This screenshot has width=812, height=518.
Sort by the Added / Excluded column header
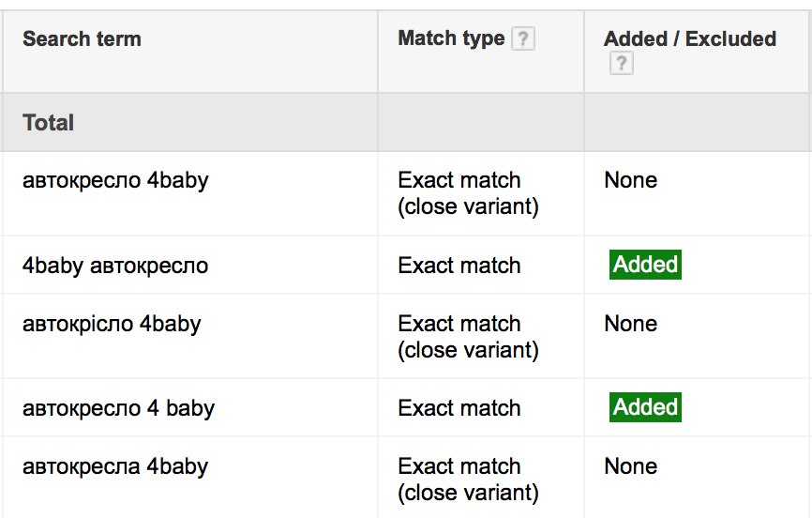pyautogui.click(x=690, y=38)
